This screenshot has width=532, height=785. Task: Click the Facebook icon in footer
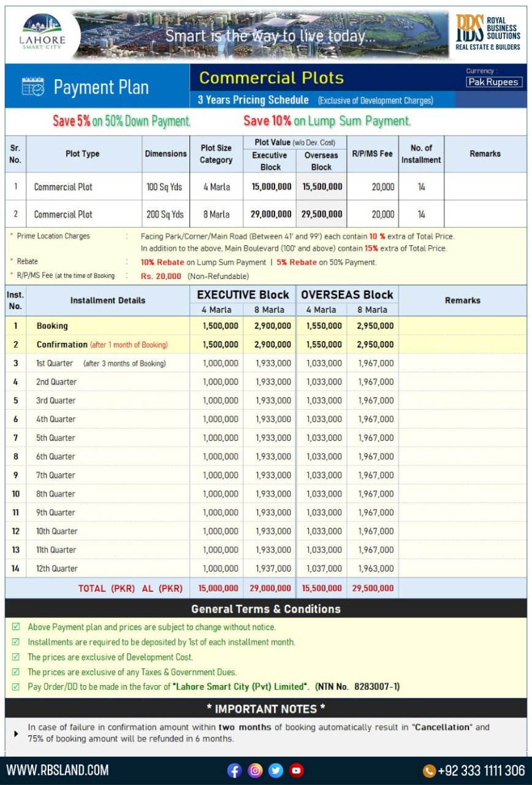click(x=234, y=770)
